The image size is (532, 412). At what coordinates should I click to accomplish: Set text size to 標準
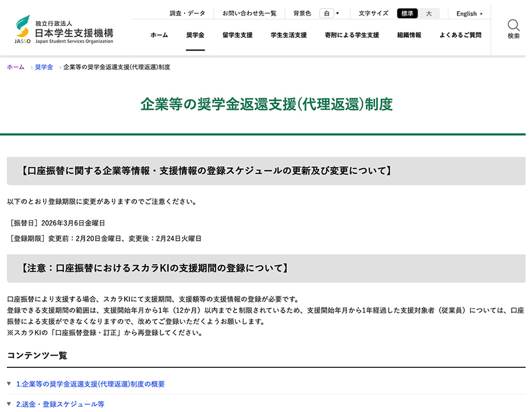coord(407,13)
